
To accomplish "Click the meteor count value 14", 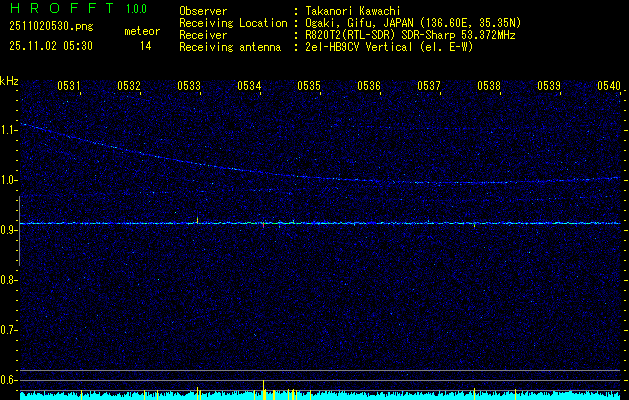I will [x=146, y=45].
